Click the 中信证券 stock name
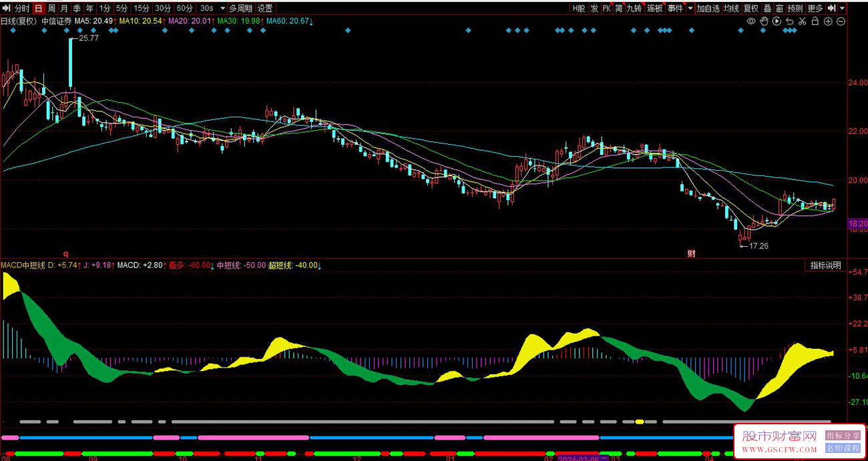Image resolution: width=868 pixels, height=461 pixels. tap(56, 21)
